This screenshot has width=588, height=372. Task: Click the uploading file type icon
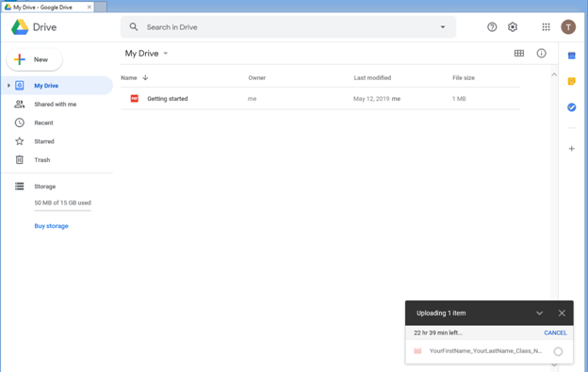pos(417,351)
